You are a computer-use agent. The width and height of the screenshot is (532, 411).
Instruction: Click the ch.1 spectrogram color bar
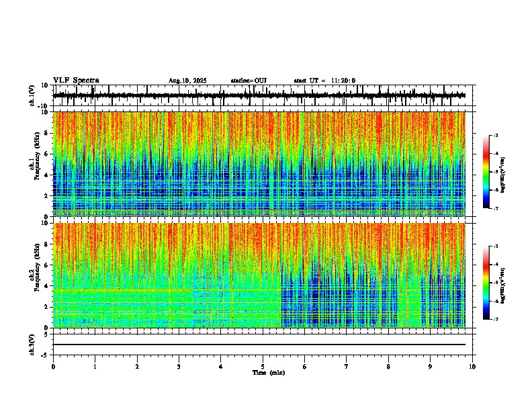(486, 172)
